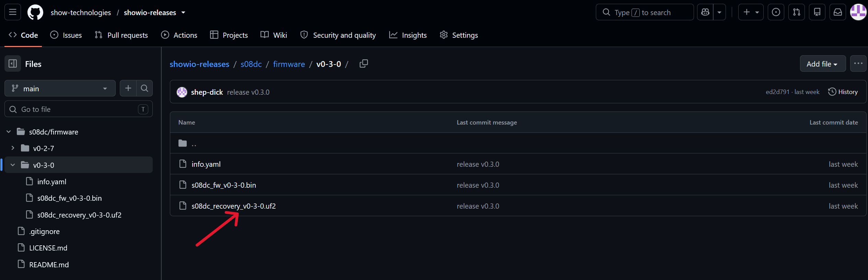View the commit History

pyautogui.click(x=843, y=92)
